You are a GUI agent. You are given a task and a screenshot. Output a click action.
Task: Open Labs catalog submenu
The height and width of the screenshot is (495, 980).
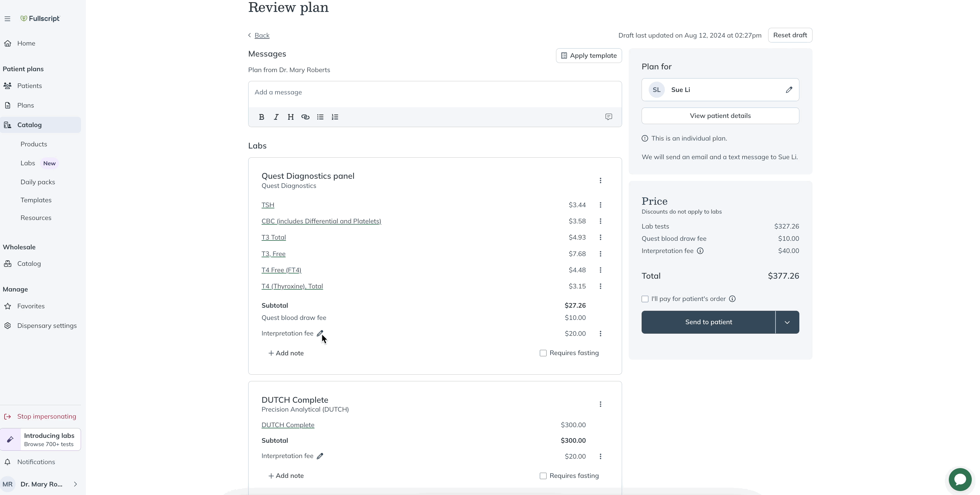pyautogui.click(x=28, y=163)
